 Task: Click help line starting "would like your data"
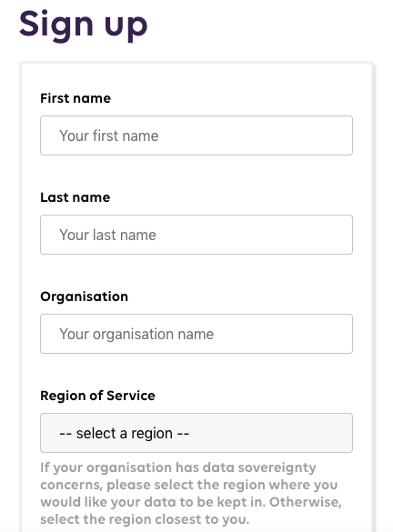click(191, 502)
